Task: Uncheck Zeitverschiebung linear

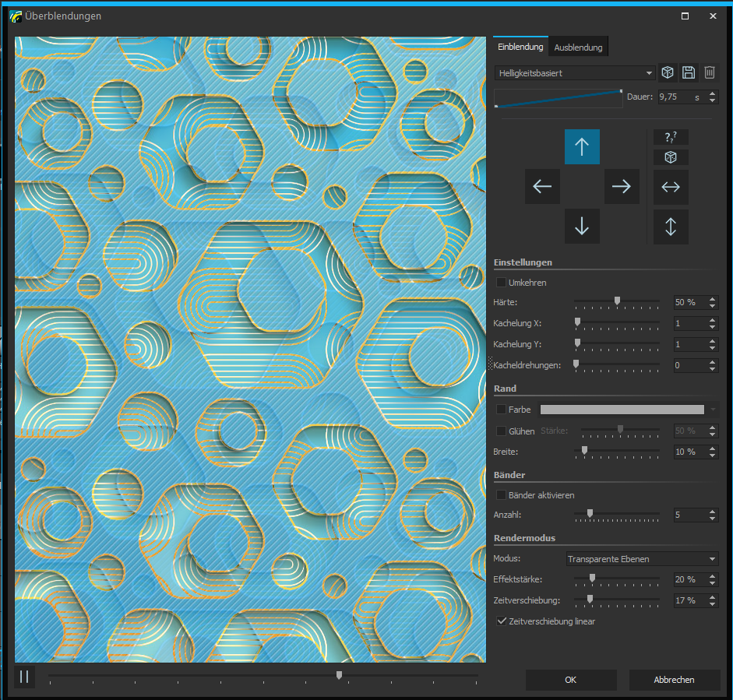Action: coord(502,621)
